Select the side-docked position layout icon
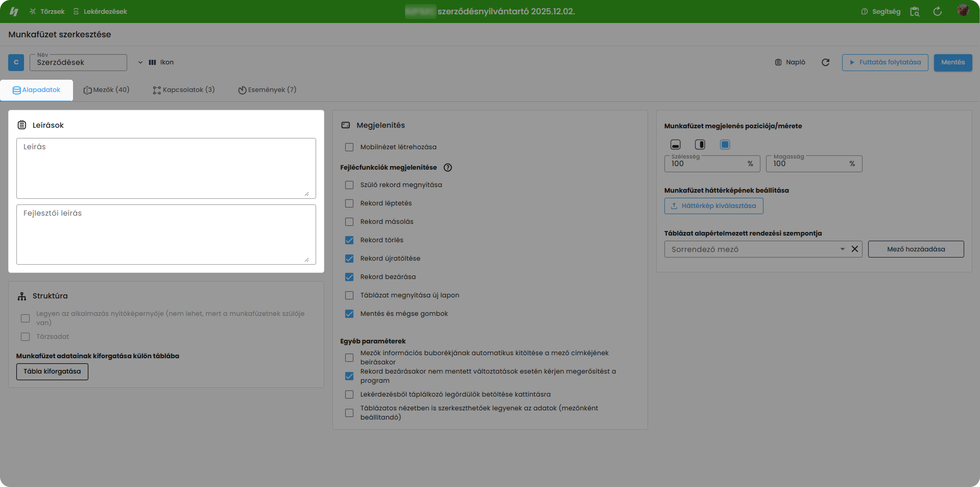Image resolution: width=980 pixels, height=487 pixels. coord(700,145)
